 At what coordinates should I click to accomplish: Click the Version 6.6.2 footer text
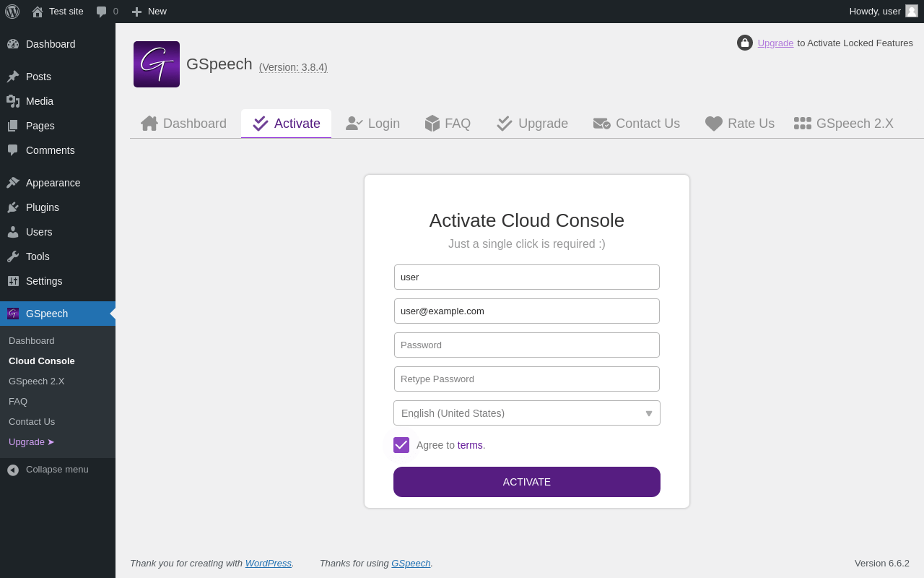tap(882, 563)
